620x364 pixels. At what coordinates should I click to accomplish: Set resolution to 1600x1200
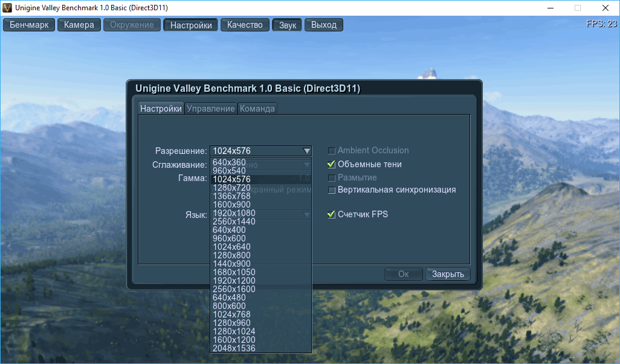pos(261,340)
